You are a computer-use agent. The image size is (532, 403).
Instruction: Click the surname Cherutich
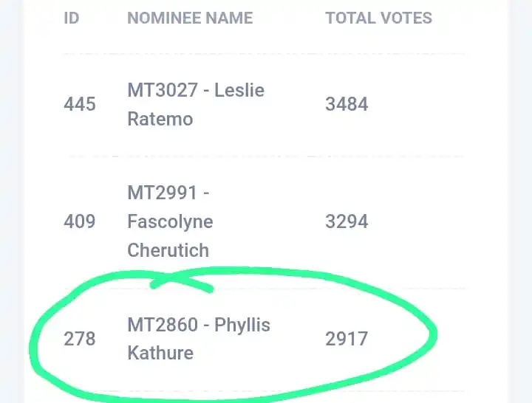coord(168,250)
